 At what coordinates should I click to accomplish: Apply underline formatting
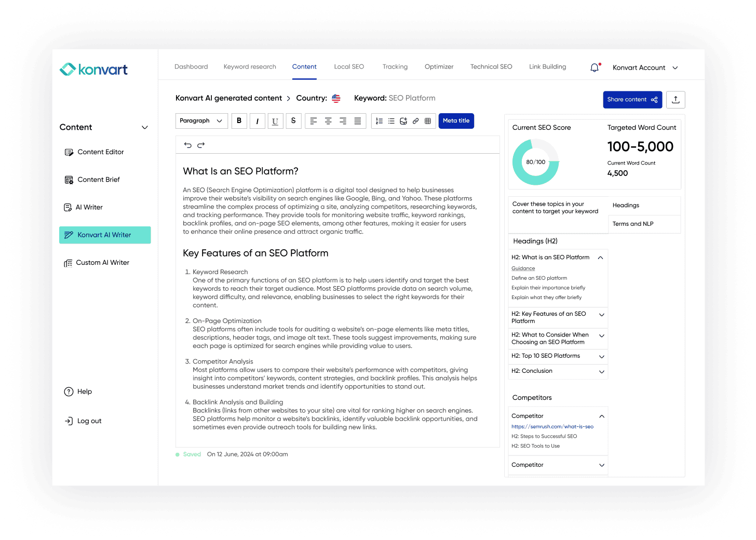(x=275, y=120)
